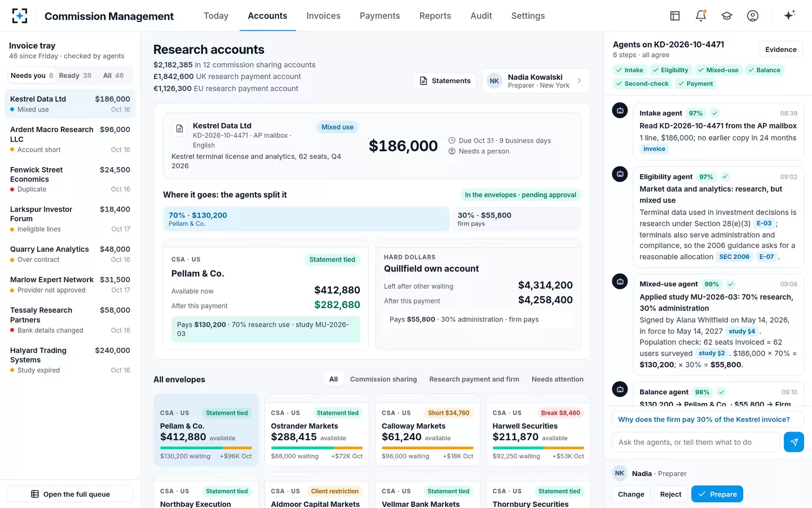Click the Prepare button

click(717, 494)
